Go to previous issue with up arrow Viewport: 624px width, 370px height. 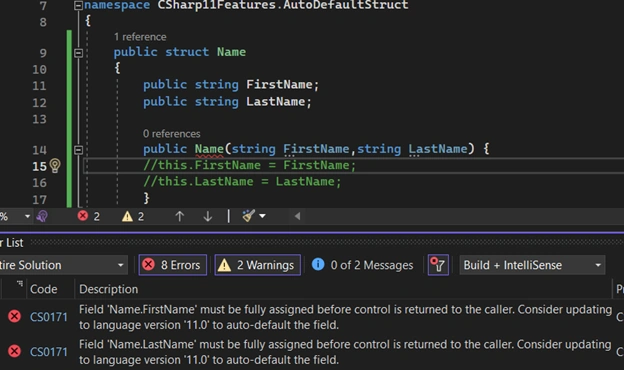[179, 216]
